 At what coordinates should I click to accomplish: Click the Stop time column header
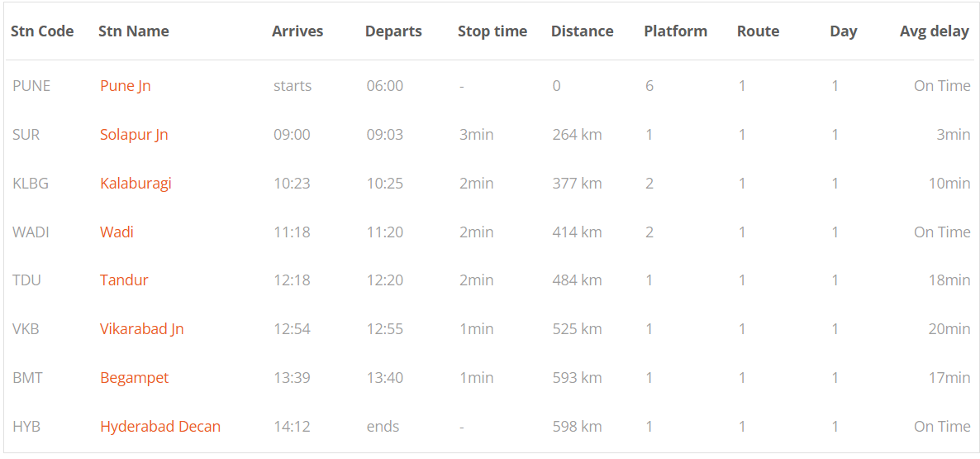(x=492, y=32)
